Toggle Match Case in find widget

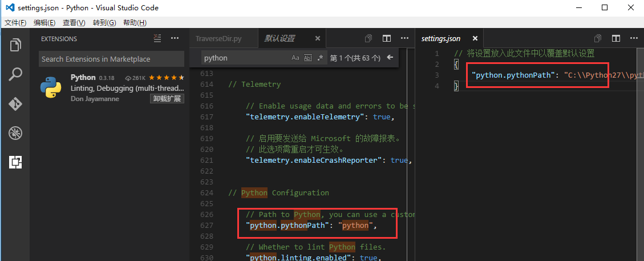coord(295,58)
